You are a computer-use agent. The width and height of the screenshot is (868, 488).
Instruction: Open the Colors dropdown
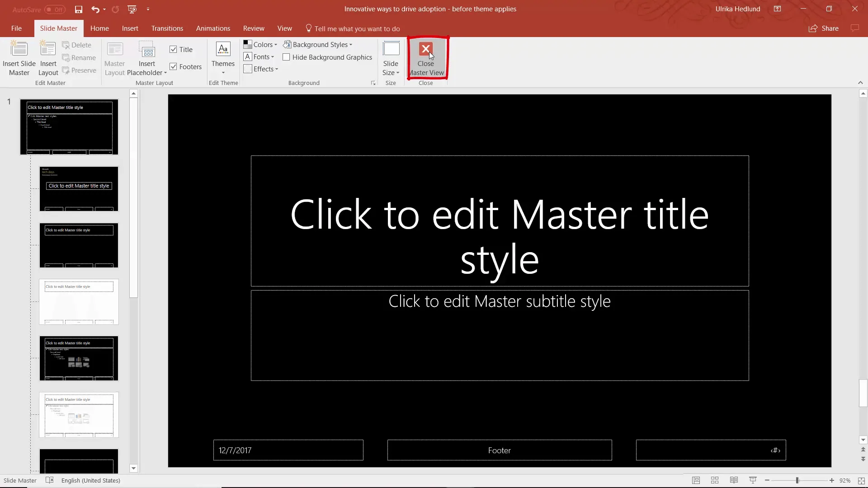click(260, 45)
